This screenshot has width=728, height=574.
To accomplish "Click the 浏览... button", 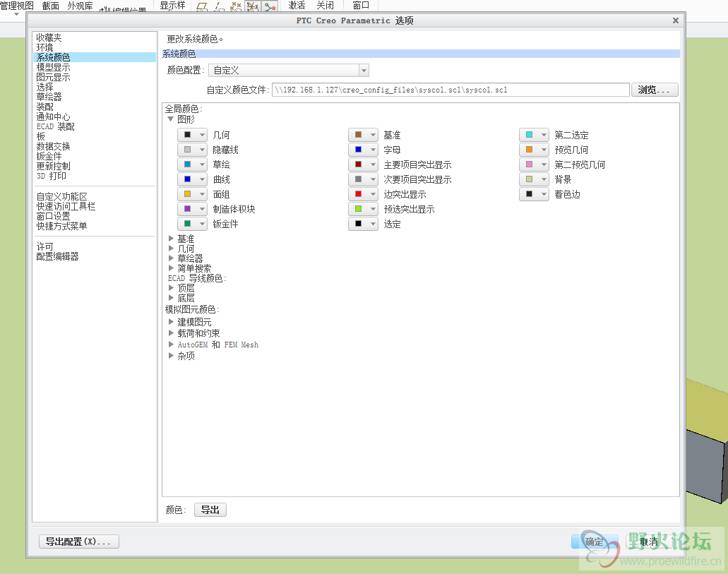I will pos(655,90).
